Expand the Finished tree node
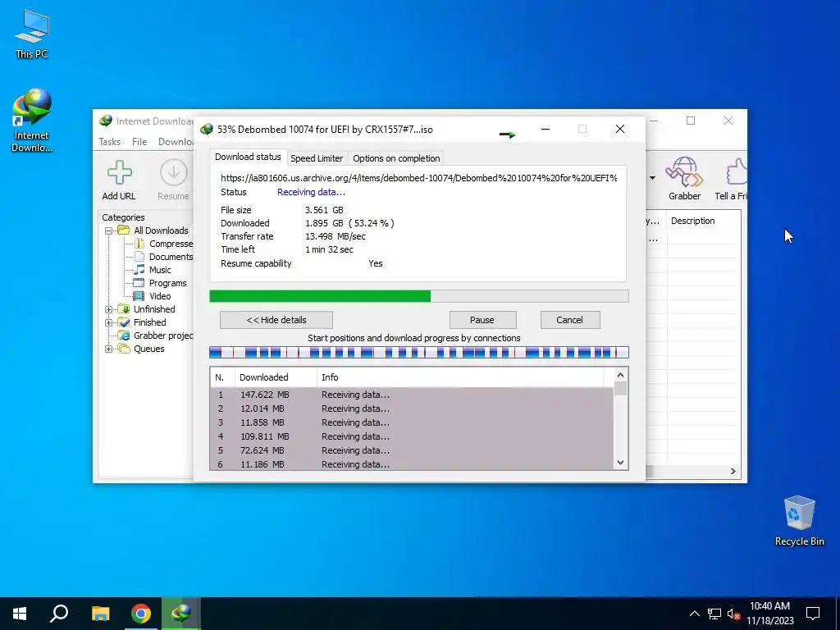This screenshot has height=630, width=840. (x=109, y=322)
